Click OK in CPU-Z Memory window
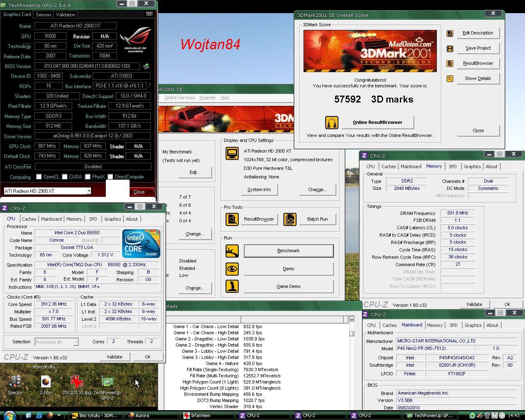Viewport: 525px width, 420px height. 507,304
